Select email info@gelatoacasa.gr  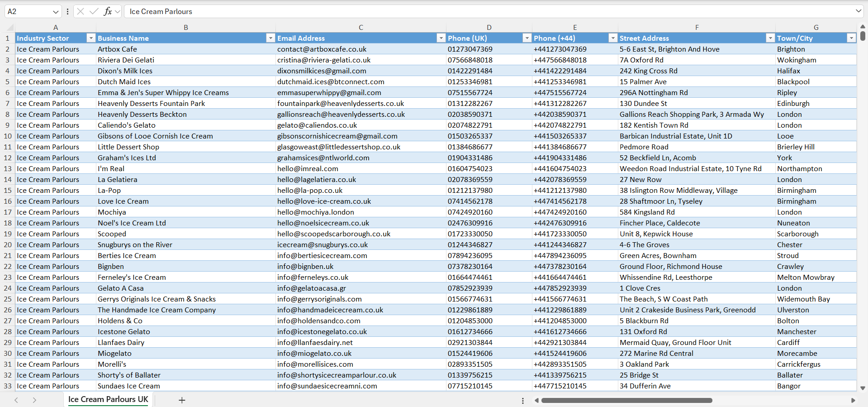click(x=361, y=288)
